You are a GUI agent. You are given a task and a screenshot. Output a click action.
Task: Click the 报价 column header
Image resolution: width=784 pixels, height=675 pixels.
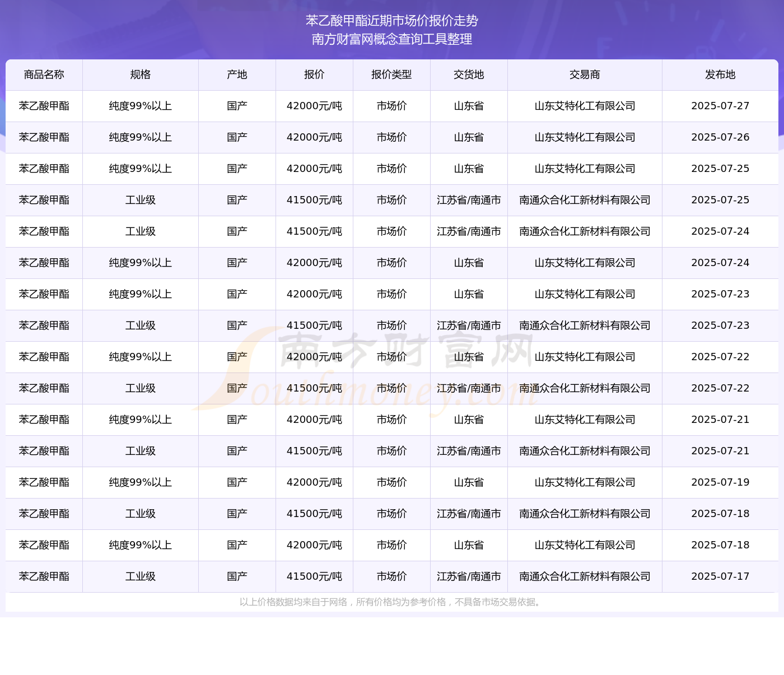pos(314,75)
